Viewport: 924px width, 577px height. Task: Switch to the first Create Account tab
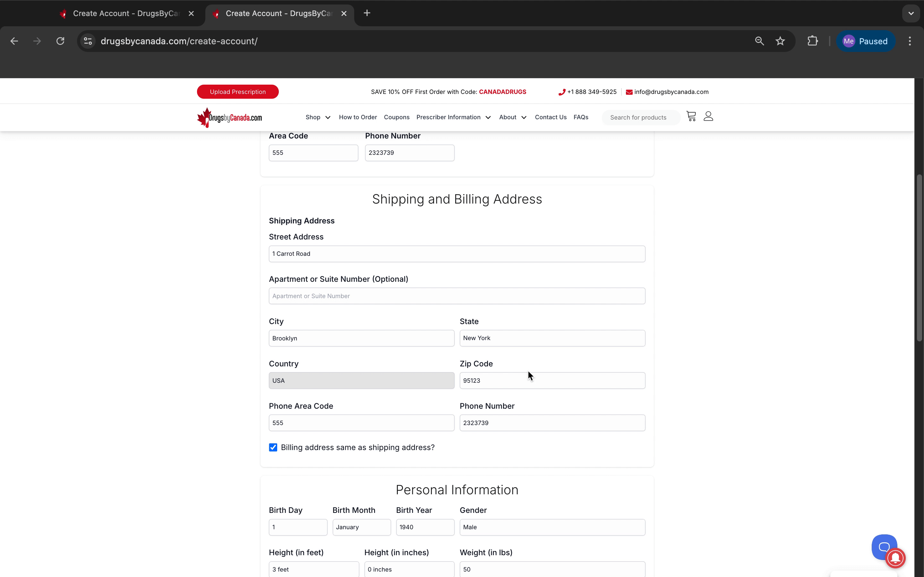tap(126, 14)
